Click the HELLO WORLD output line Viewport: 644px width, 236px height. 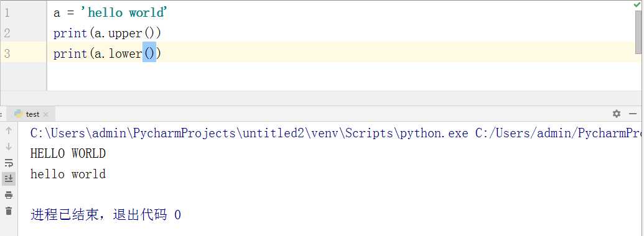tap(68, 153)
